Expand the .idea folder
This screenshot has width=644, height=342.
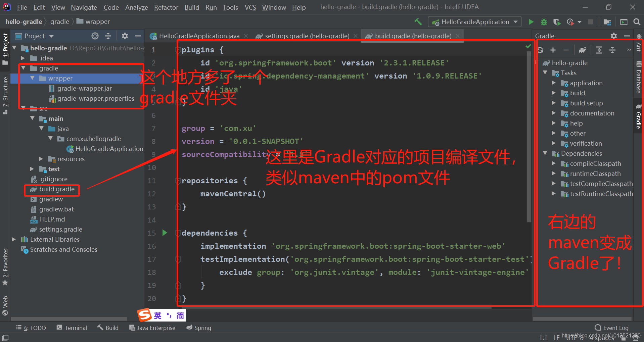23,58
